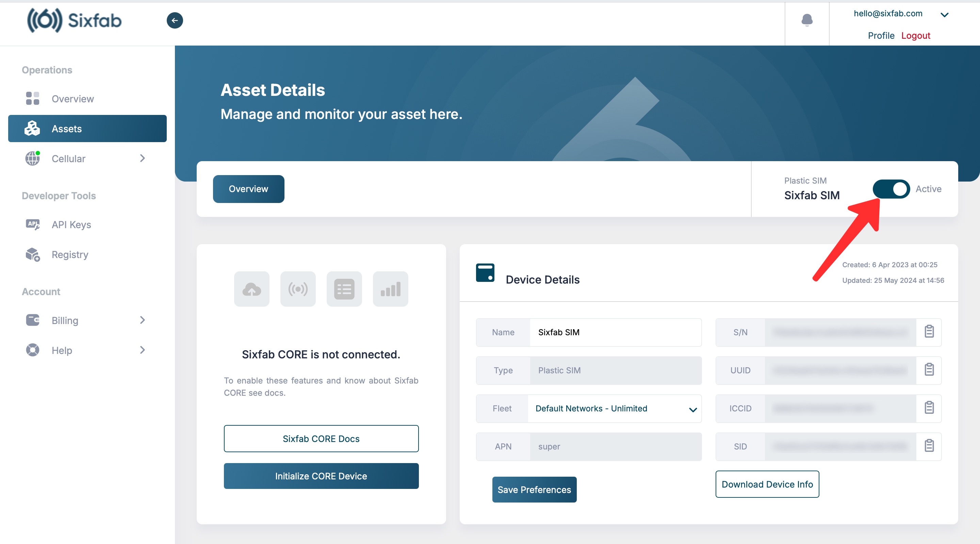Viewport: 980px width, 544px height.
Task: Click the Registry icon
Action: (33, 254)
